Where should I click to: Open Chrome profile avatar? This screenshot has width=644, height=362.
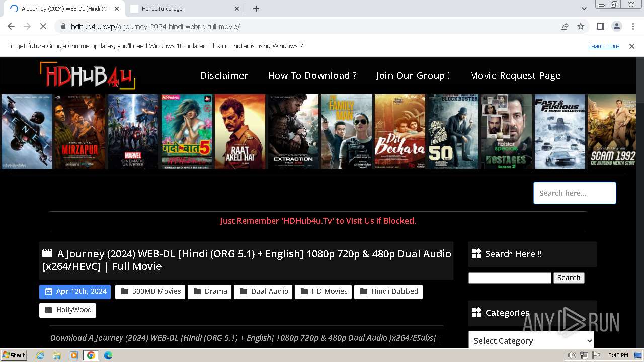(616, 26)
